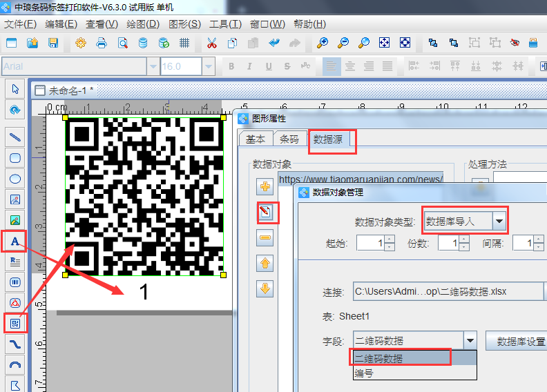Click the edit data object pencil icon
The width and height of the screenshot is (547, 392).
point(265,213)
